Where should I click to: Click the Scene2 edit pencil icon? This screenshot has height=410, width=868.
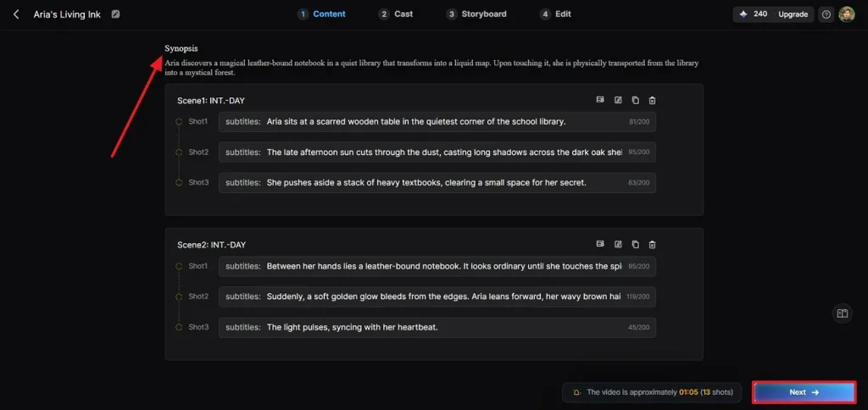pyautogui.click(x=618, y=244)
